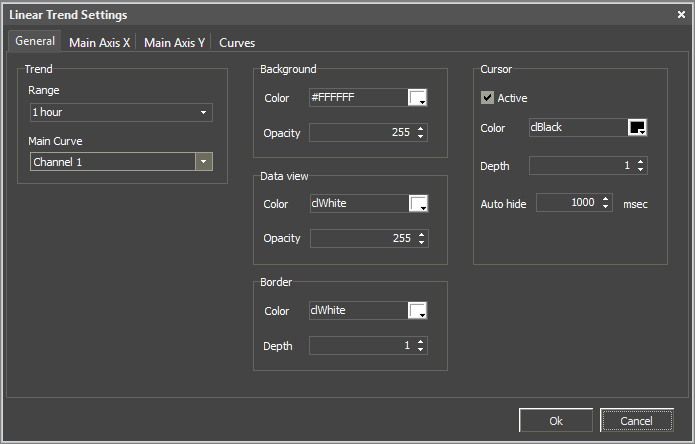Screen dimensions: 695x444
Task: Click the Data view color text field
Action: 359,203
